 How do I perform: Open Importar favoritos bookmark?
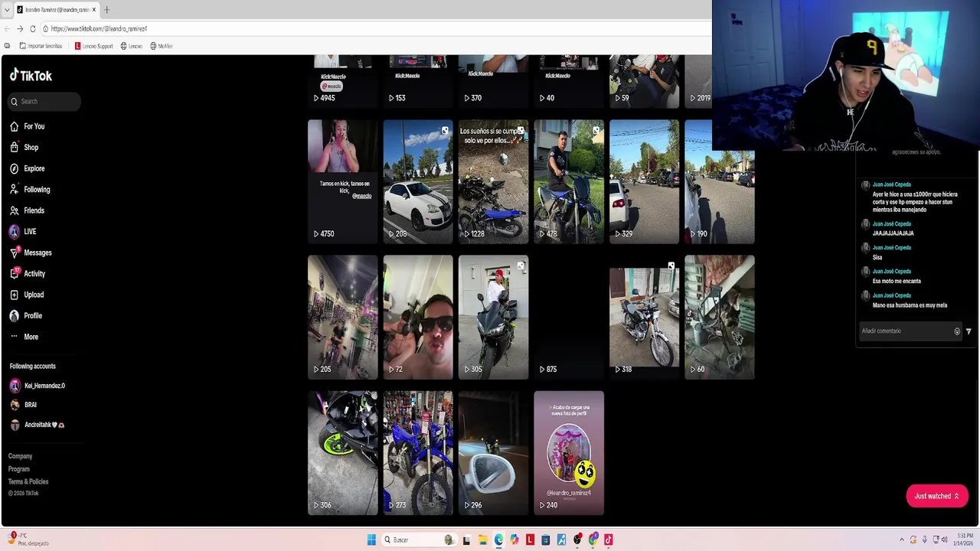(x=41, y=46)
